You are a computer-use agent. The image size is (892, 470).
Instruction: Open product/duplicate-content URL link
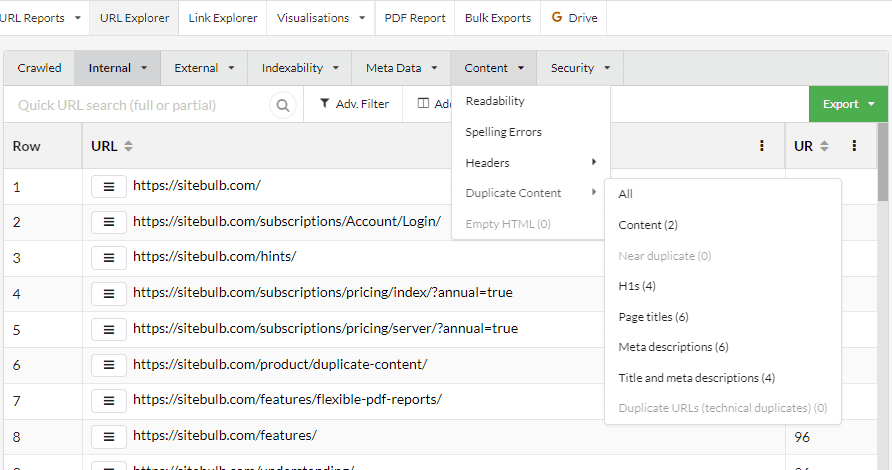coord(280,364)
